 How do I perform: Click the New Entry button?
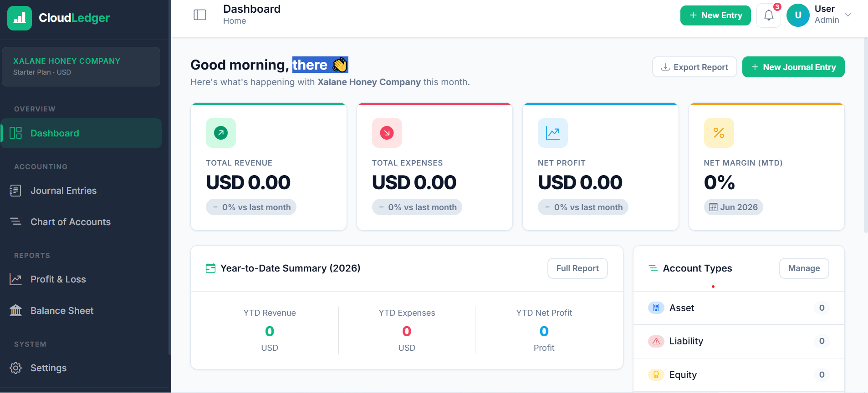715,15
